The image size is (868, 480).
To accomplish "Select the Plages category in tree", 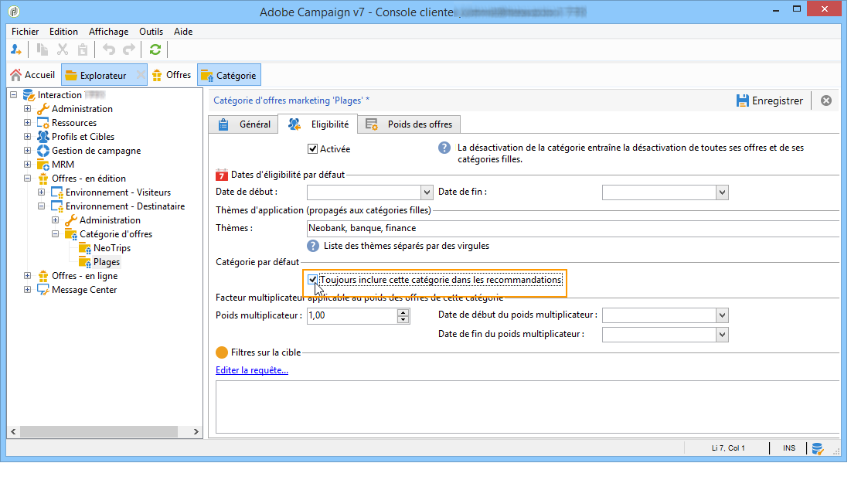I will 107,262.
